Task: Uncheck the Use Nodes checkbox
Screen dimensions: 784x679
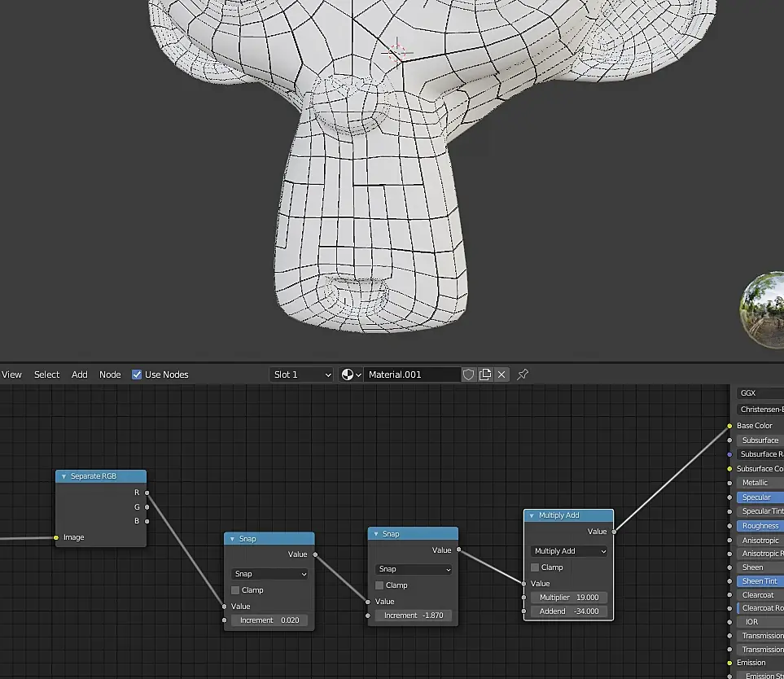Action: [137, 375]
